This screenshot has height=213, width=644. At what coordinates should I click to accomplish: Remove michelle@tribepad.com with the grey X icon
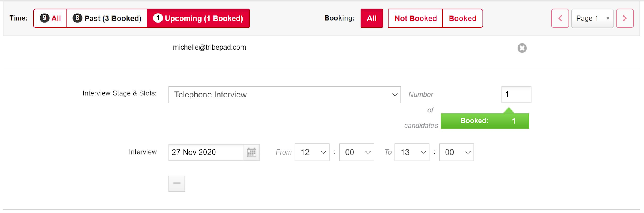tap(522, 48)
